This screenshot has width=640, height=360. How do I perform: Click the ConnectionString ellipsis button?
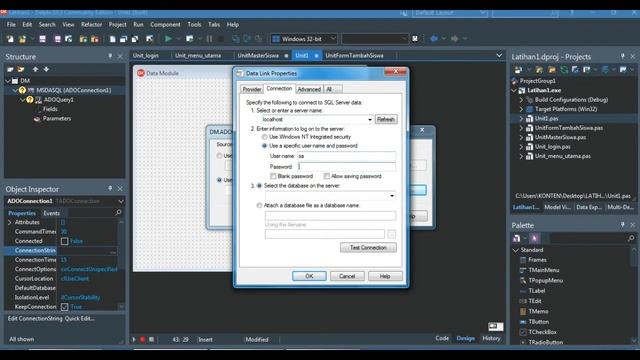[x=113, y=251]
